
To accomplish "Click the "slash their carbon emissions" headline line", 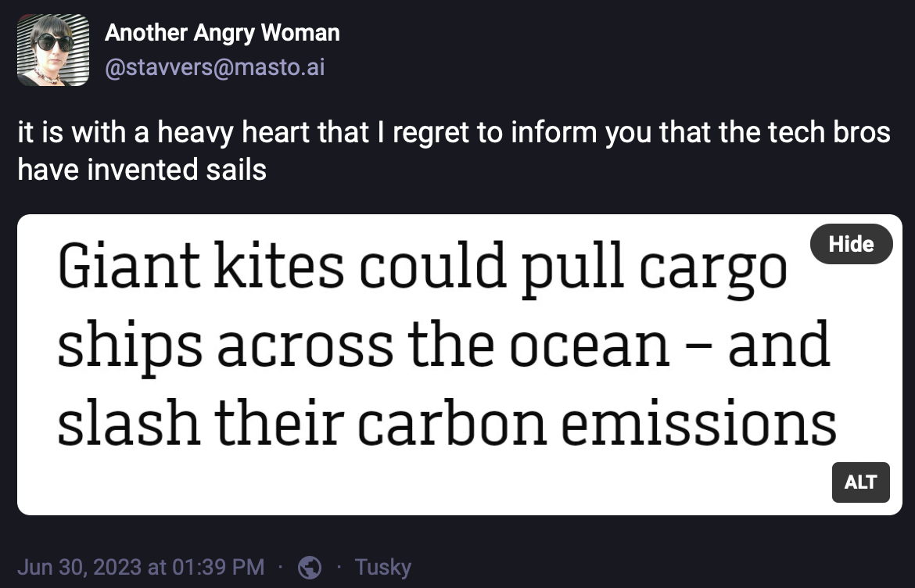I will (447, 423).
